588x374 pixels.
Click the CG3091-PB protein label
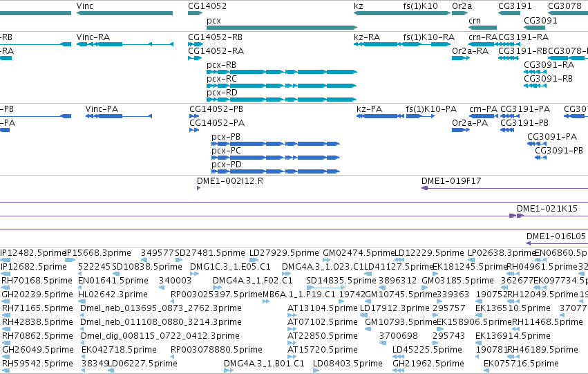[x=559, y=151]
